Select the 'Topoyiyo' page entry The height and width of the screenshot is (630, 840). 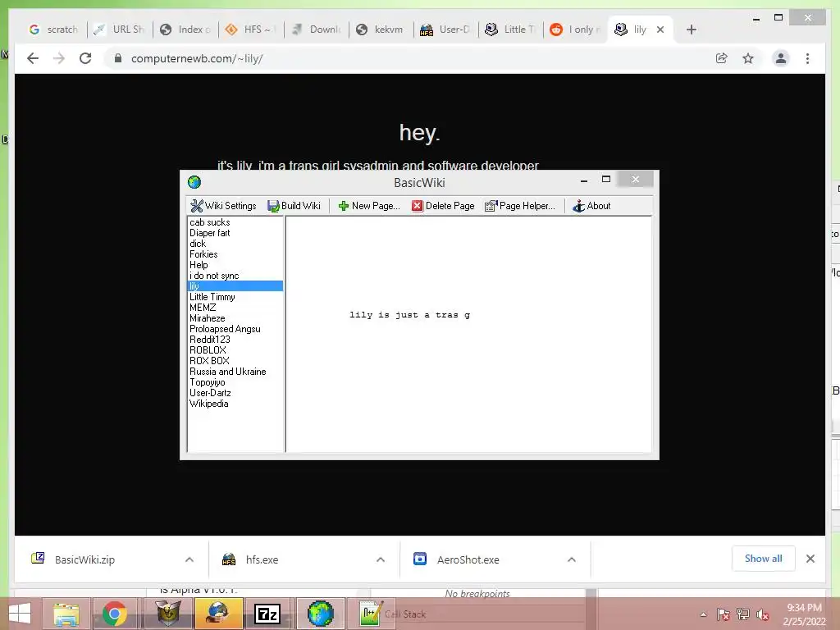[207, 382]
